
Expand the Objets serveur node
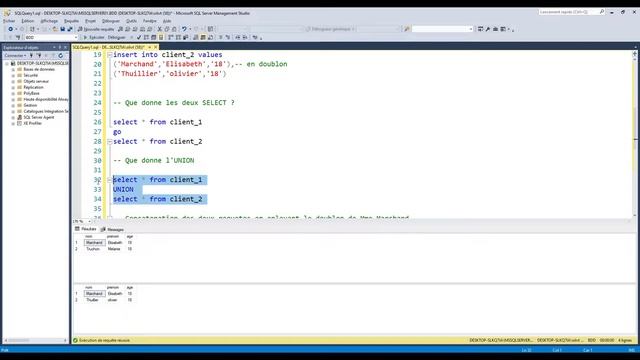point(13,81)
